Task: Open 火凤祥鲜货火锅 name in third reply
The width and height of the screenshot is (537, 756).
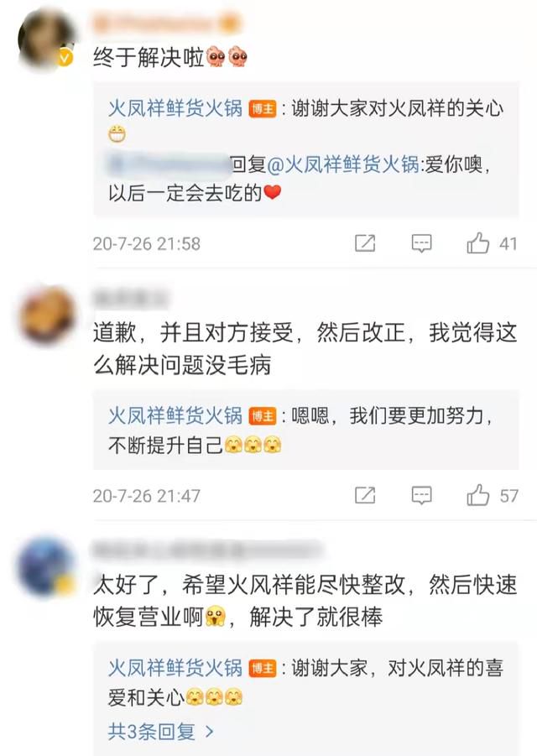Action: click(x=175, y=668)
